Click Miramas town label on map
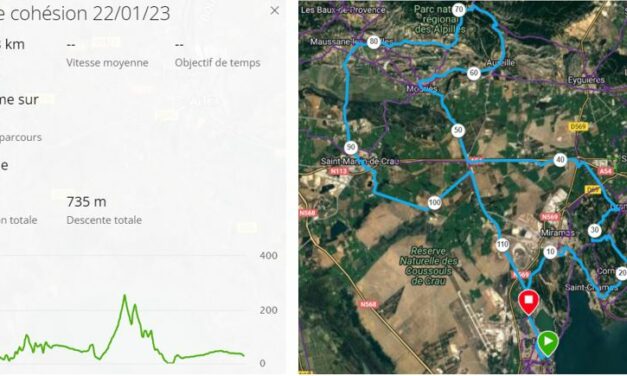627x376 pixels. [558, 233]
